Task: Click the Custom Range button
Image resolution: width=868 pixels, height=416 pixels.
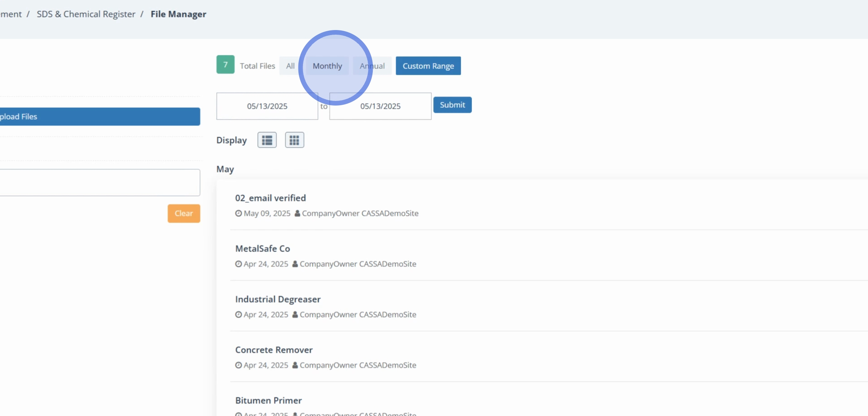Action: coord(428,66)
